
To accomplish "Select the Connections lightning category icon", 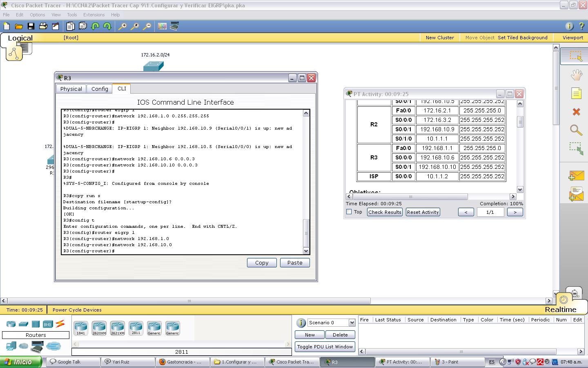I will 60,324.
